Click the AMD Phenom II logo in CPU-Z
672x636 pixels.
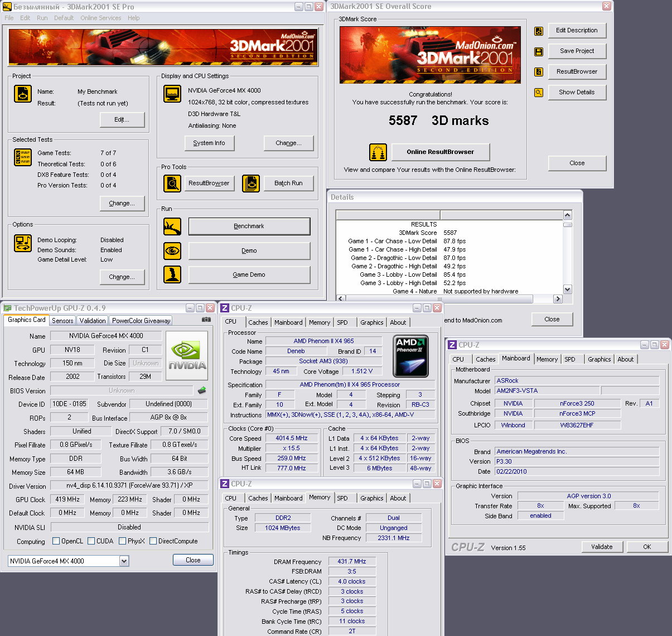[410, 356]
